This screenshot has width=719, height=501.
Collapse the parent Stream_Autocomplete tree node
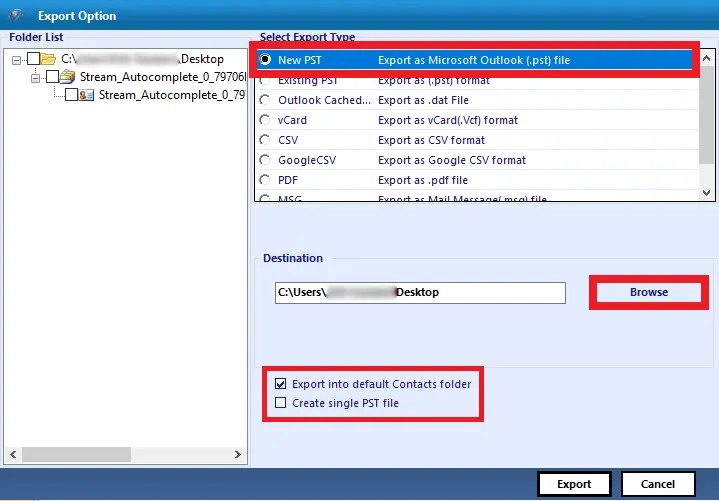35,78
